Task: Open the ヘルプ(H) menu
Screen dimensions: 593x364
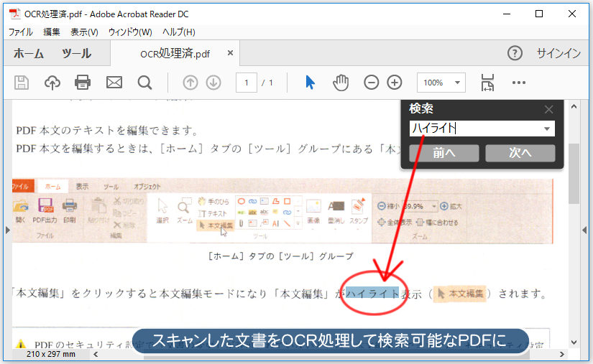Action: point(179,32)
